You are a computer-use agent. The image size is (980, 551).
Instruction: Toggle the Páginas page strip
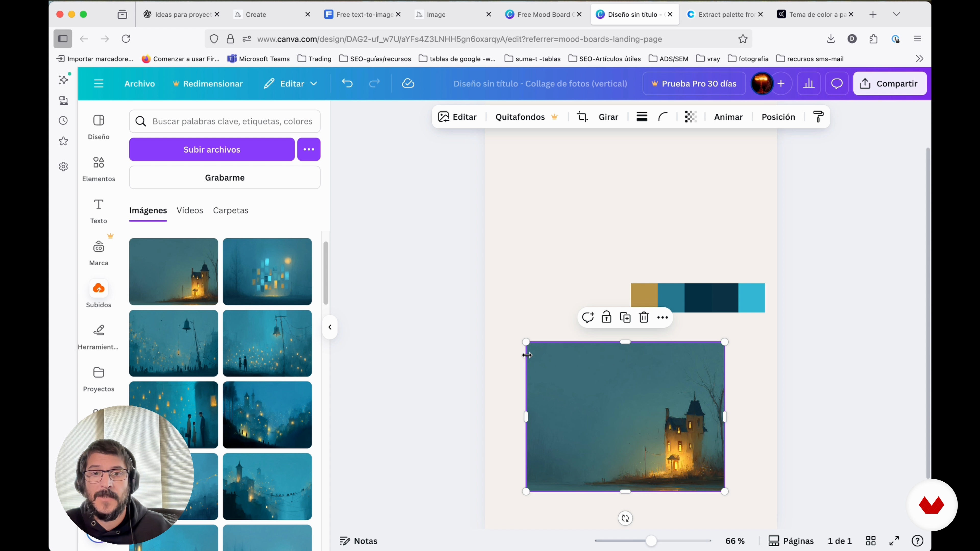[x=791, y=541]
